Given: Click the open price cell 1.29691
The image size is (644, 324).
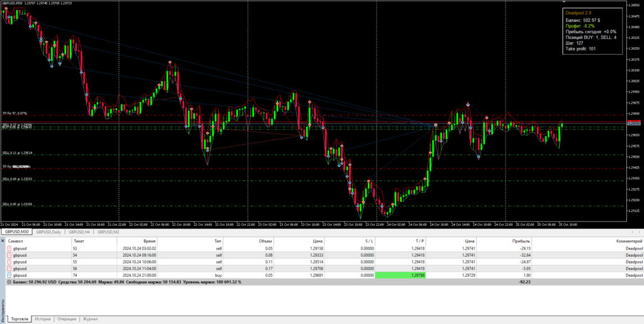Looking at the screenshot, I should coord(316,275).
